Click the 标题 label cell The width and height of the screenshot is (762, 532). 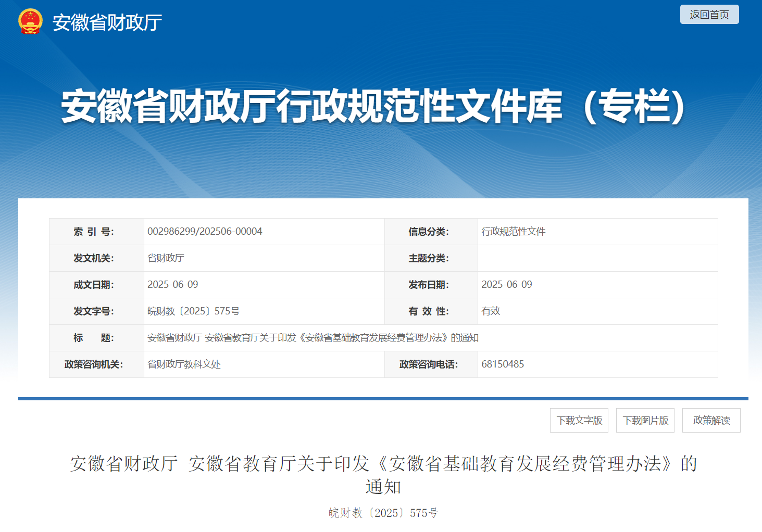pos(96,338)
